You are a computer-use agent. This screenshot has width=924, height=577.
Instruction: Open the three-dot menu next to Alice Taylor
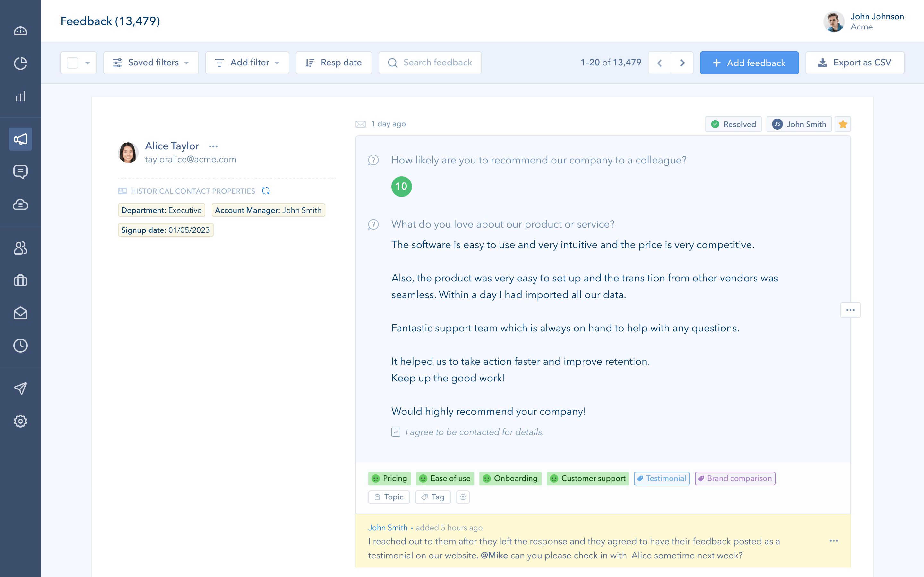click(x=213, y=146)
